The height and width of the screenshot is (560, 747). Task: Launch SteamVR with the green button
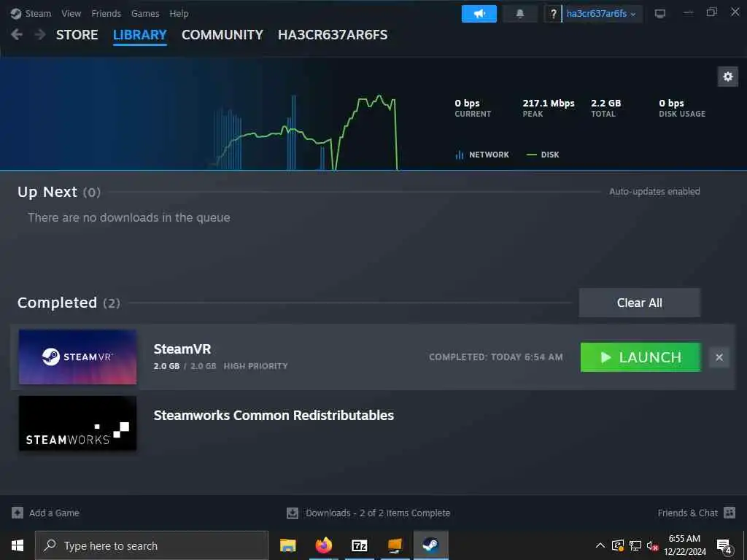(x=640, y=357)
